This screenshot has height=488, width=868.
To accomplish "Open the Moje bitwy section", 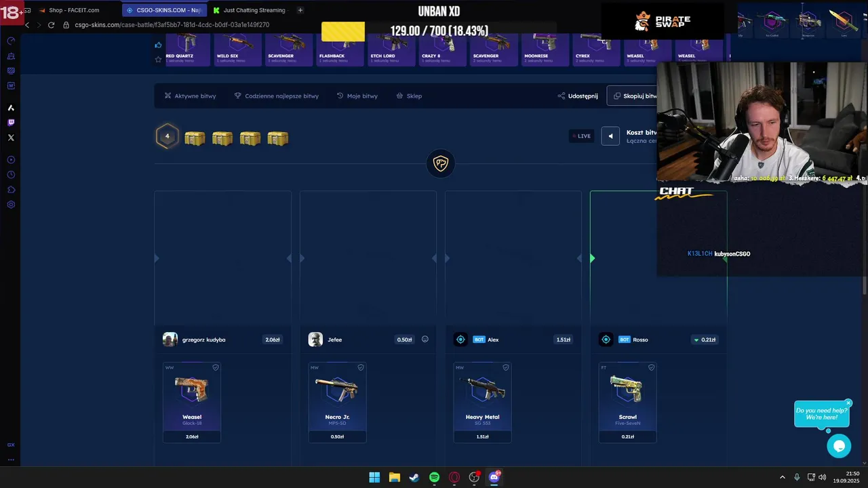I will click(357, 96).
